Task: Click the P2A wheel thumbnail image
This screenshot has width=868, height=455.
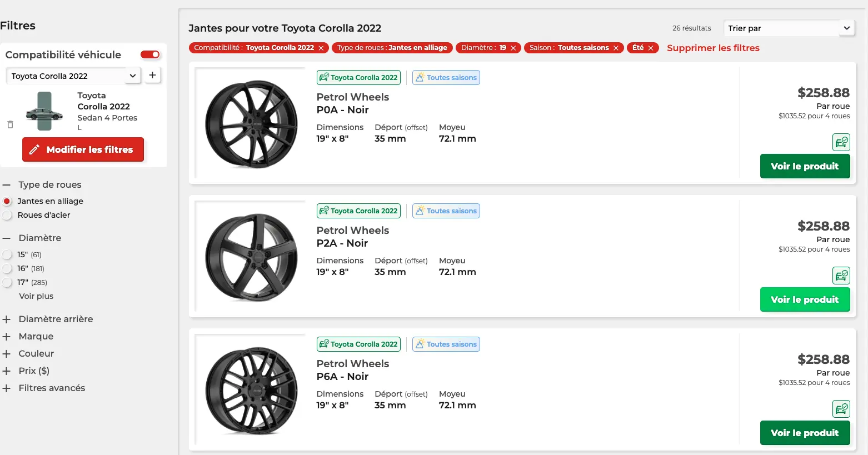Action: (x=251, y=257)
